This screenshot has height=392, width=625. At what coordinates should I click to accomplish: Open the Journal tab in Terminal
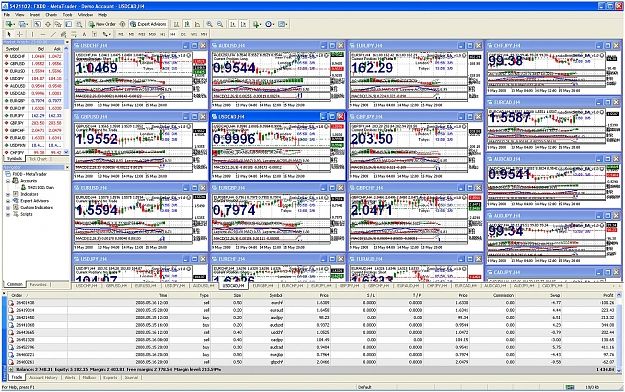131,377
